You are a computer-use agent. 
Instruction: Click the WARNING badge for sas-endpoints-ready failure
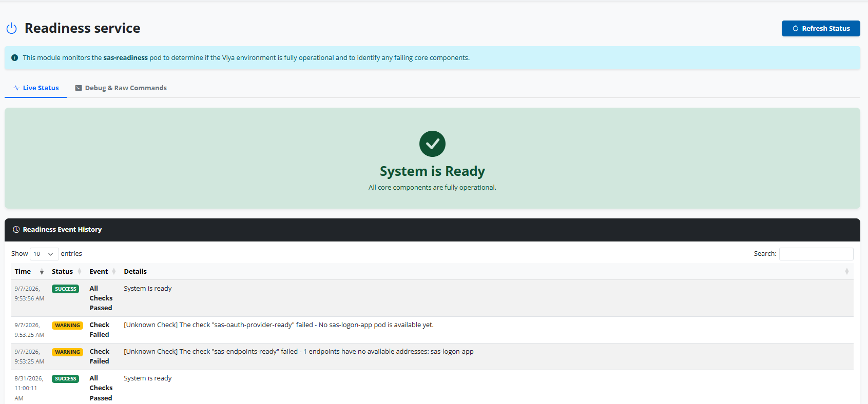67,352
